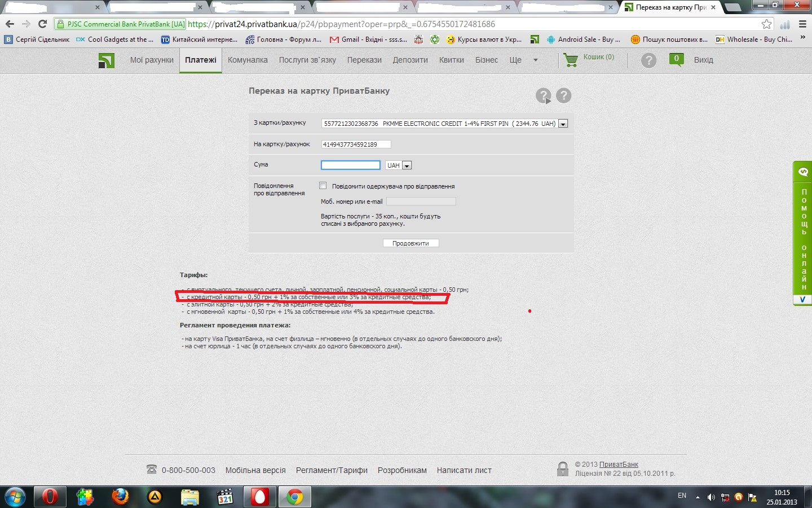This screenshot has width=812, height=508.
Task: Open the help question mark in the navigation bar
Action: [649, 60]
